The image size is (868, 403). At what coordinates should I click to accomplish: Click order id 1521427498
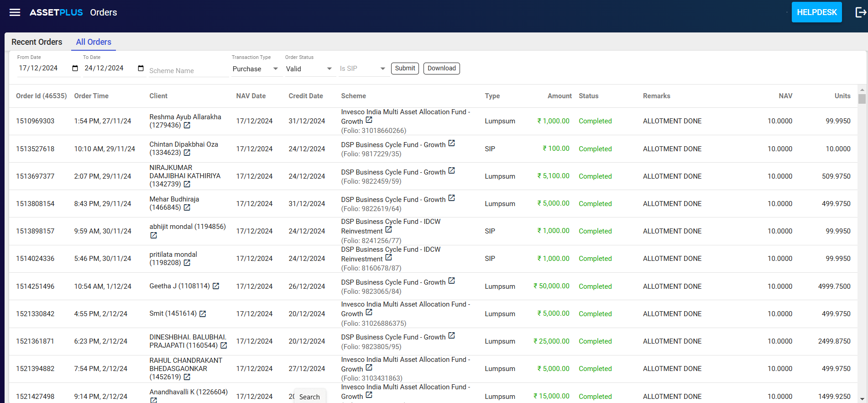pyautogui.click(x=35, y=397)
